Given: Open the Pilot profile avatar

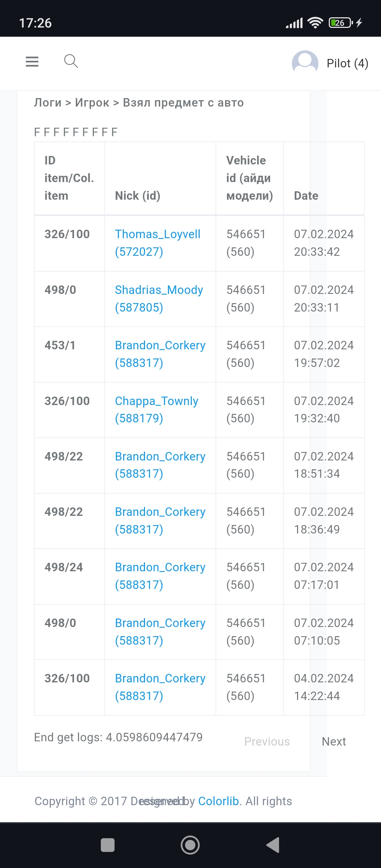Looking at the screenshot, I should click(305, 63).
